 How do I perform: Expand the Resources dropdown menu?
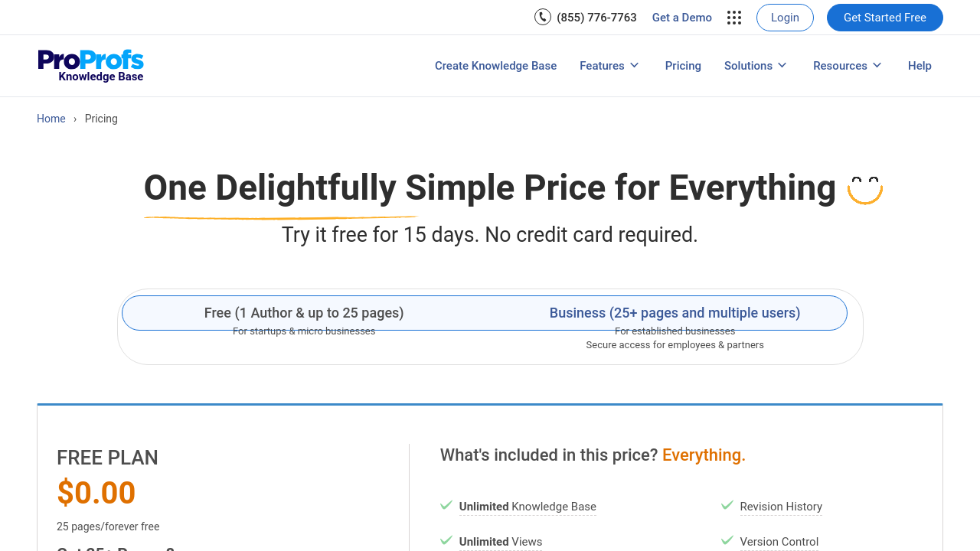(x=848, y=66)
